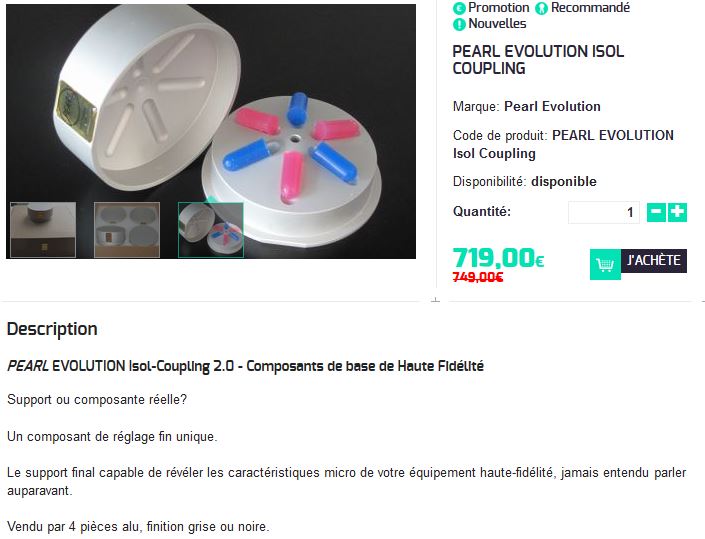The image size is (705, 539).
Task: Increase quantity with the plus button
Action: [x=677, y=213]
